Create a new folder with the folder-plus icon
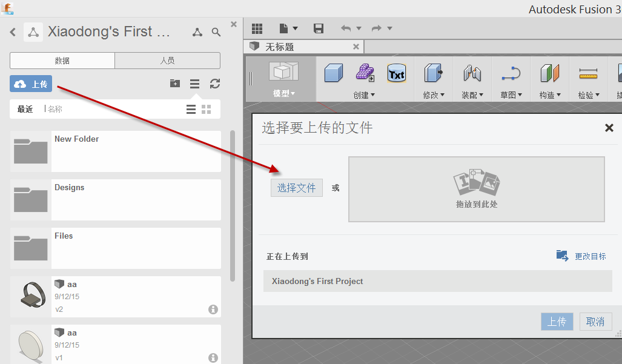This screenshot has height=364, width=622. tap(175, 83)
